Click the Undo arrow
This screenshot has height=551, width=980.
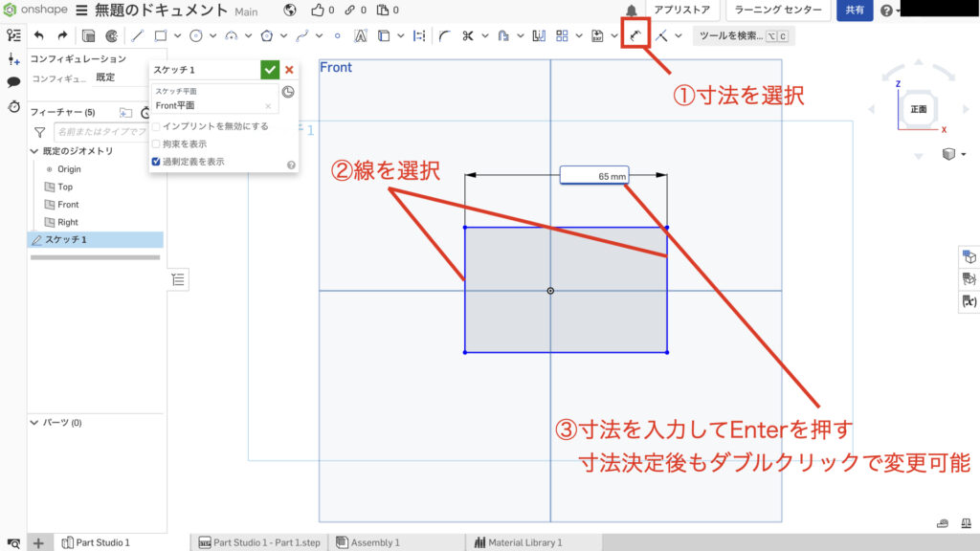38,35
